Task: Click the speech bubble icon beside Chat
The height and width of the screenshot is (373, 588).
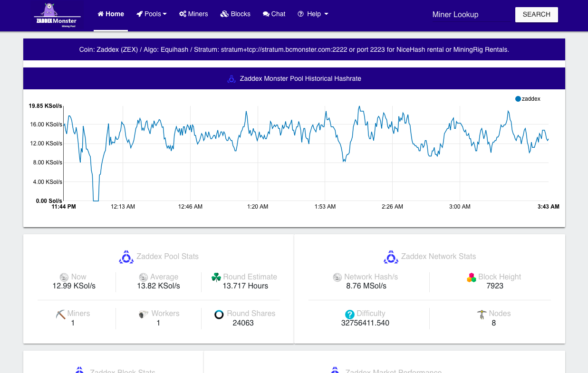Action: [x=266, y=14]
